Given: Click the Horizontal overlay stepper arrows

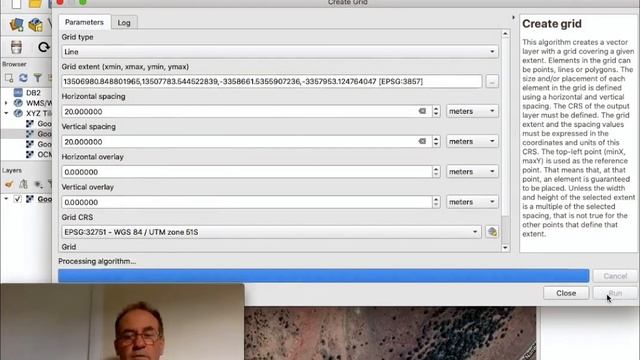Looking at the screenshot, I should (436, 171).
